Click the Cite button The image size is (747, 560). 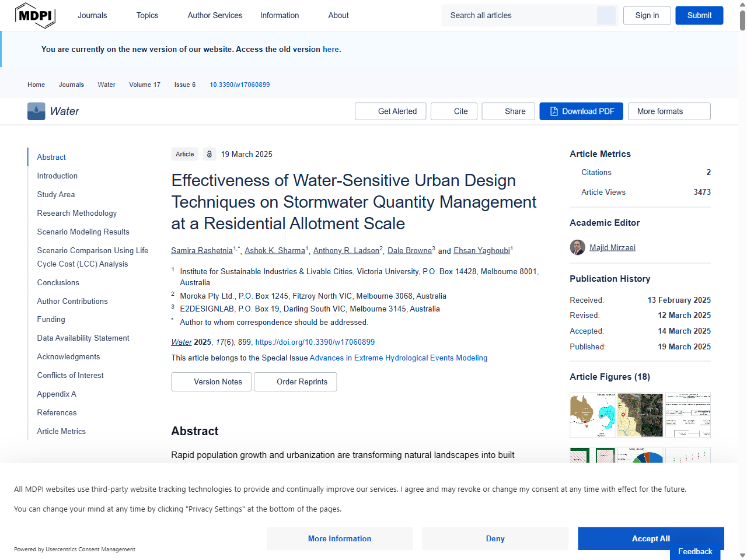tap(454, 111)
